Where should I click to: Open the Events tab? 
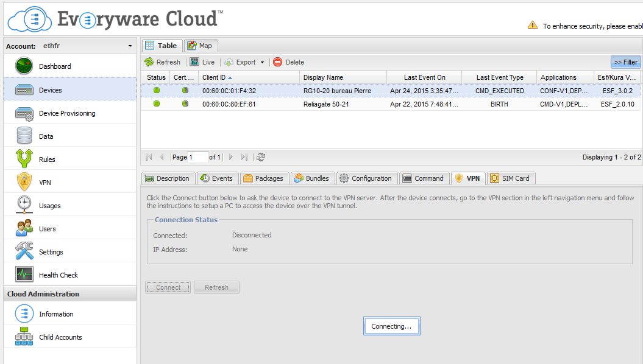click(217, 178)
